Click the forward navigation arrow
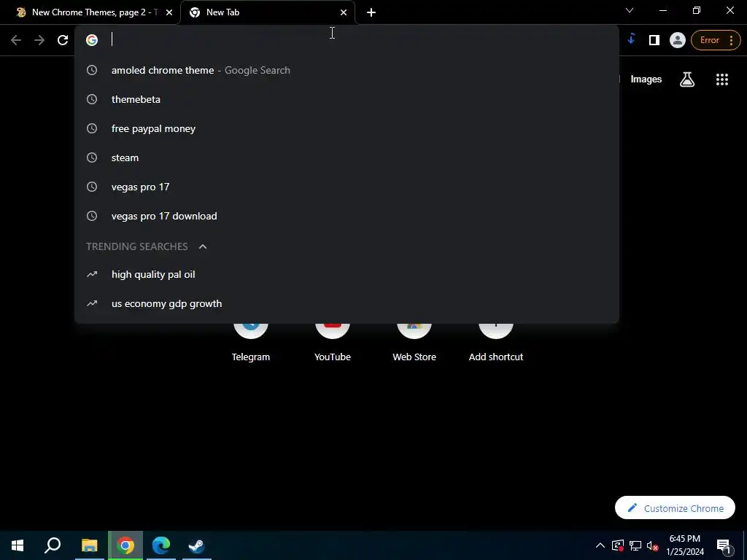Viewport: 747px width, 560px height. coord(39,40)
